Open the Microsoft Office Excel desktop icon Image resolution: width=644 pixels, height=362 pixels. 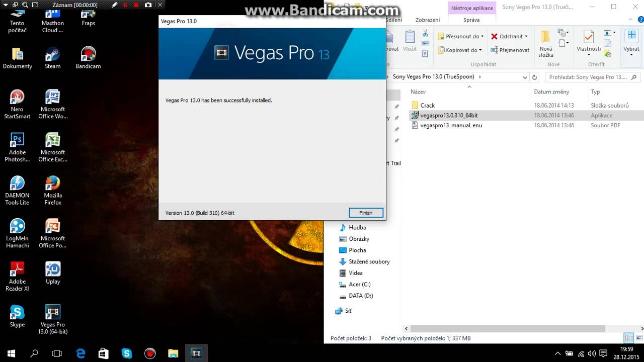coord(53,147)
